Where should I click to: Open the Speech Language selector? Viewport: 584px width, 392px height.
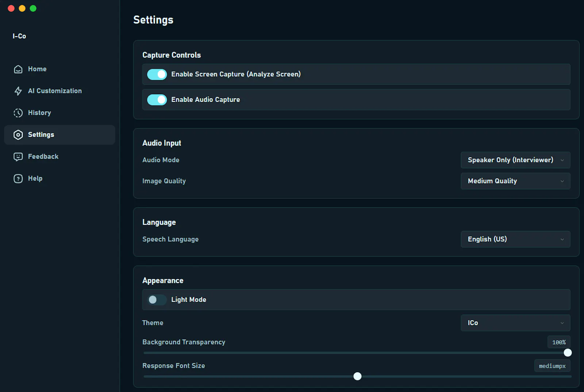click(515, 239)
